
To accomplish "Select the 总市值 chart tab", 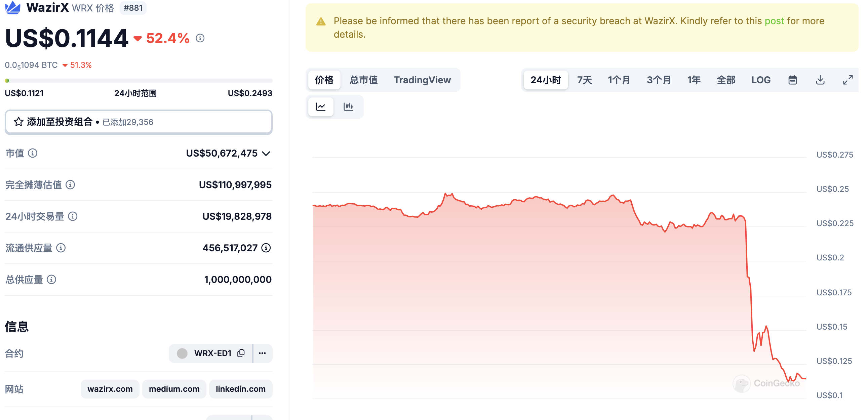I will click(364, 80).
